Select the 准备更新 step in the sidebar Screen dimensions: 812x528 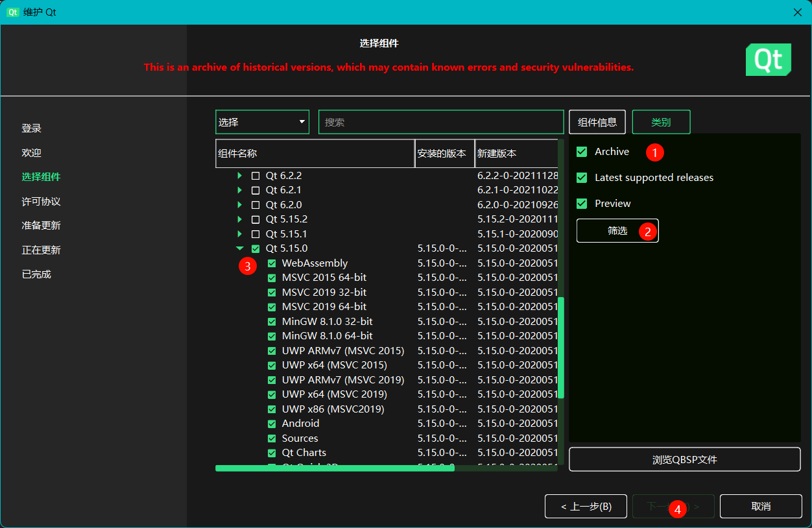click(41, 226)
